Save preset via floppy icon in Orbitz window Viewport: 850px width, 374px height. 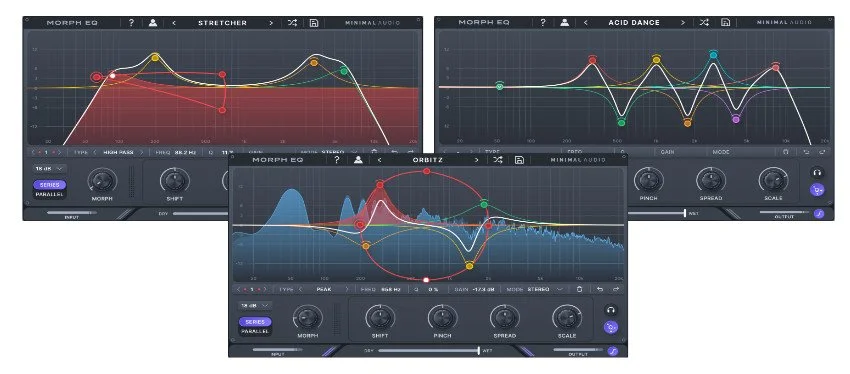pos(519,160)
